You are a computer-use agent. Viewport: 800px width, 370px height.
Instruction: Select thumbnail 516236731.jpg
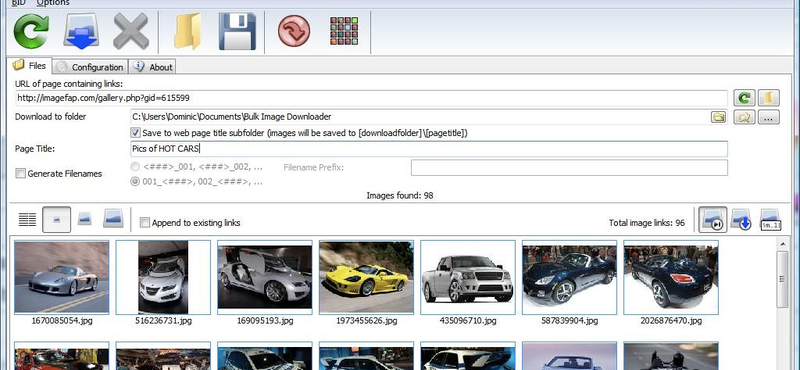pyautogui.click(x=163, y=277)
